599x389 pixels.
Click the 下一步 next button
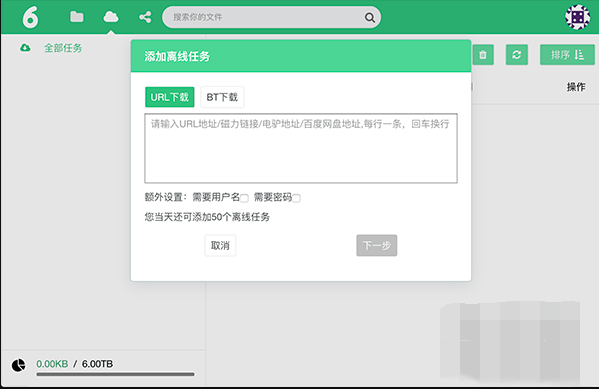tap(377, 245)
